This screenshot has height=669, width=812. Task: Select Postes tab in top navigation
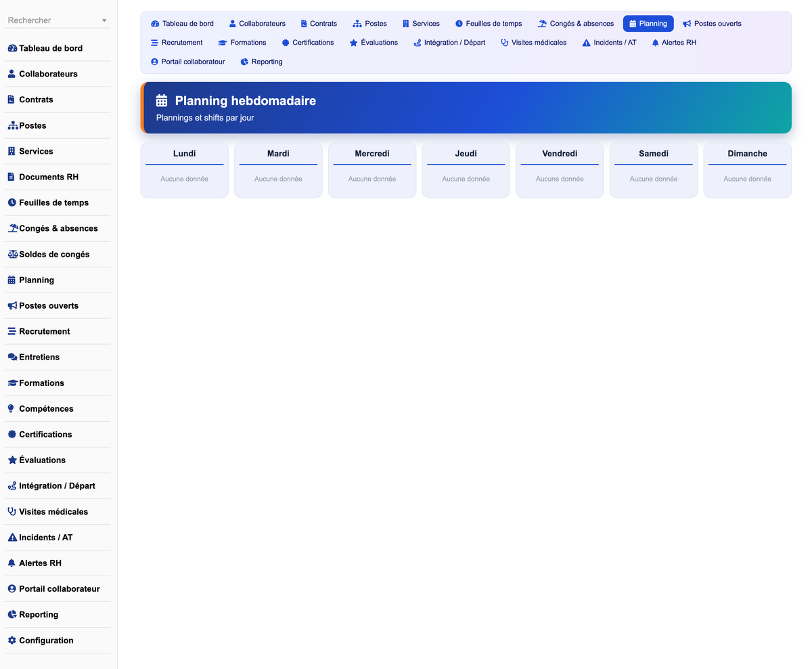coord(370,24)
